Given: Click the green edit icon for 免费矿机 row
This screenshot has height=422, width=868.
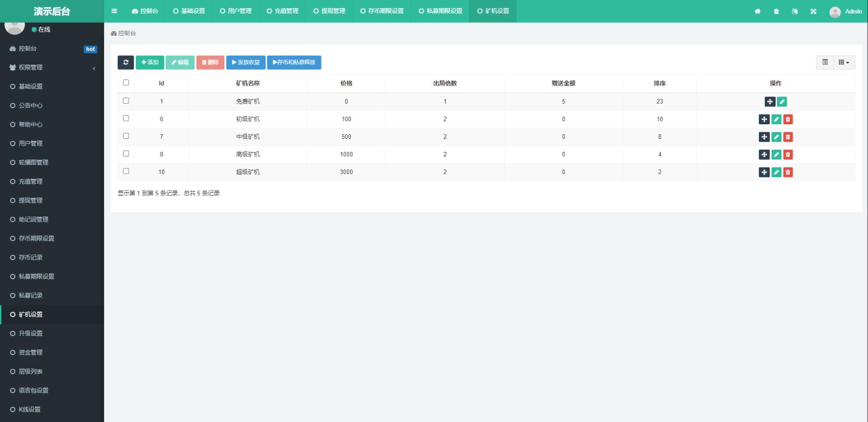Looking at the screenshot, I should (x=782, y=102).
